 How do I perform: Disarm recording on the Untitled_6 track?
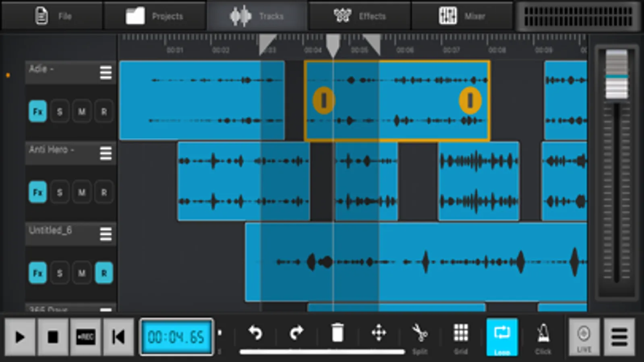pyautogui.click(x=104, y=273)
